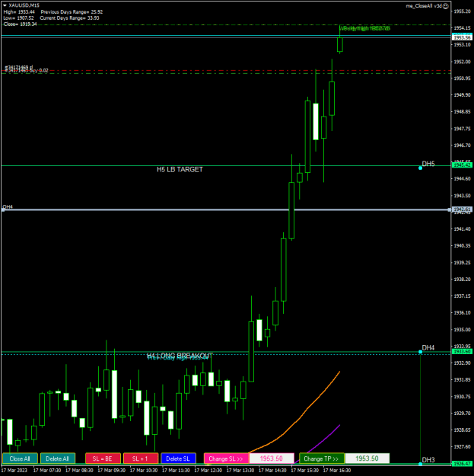Click the 1948.85 price axis label
This screenshot has width=474, height=476.
pos(462,112)
